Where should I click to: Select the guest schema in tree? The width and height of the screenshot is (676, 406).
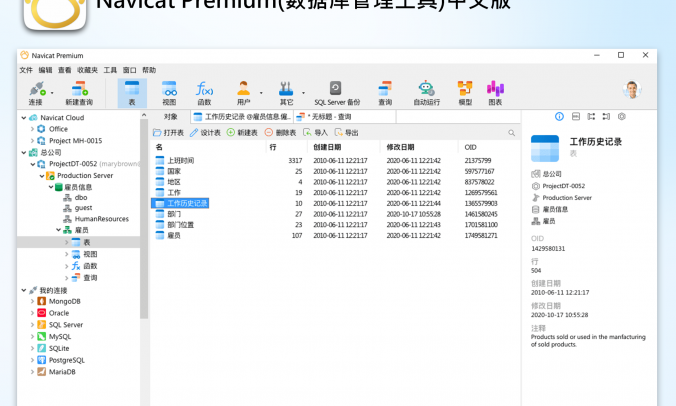pos(78,208)
